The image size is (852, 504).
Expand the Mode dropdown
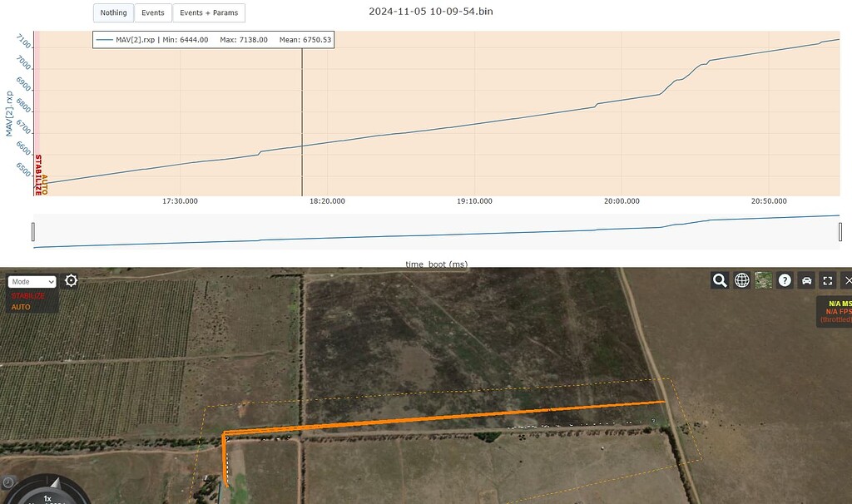coord(32,282)
